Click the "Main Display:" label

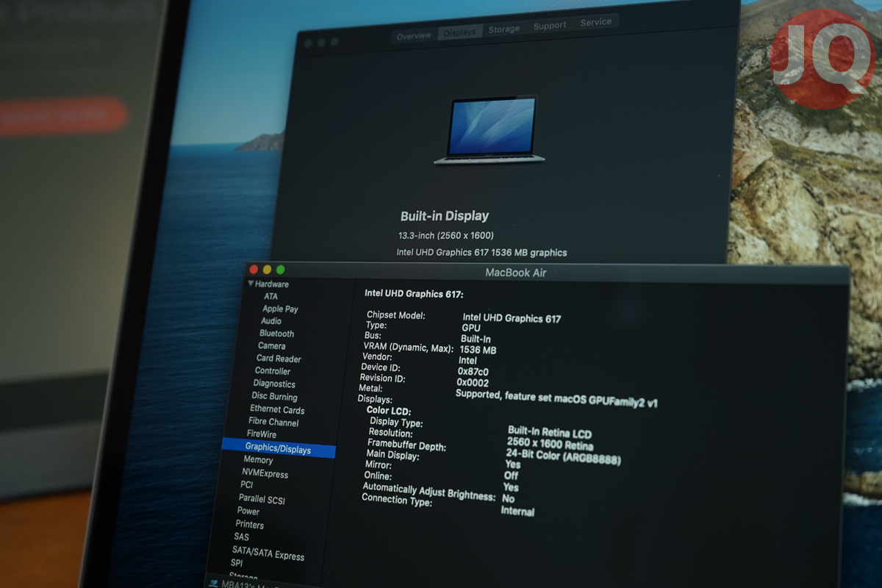[x=392, y=455]
